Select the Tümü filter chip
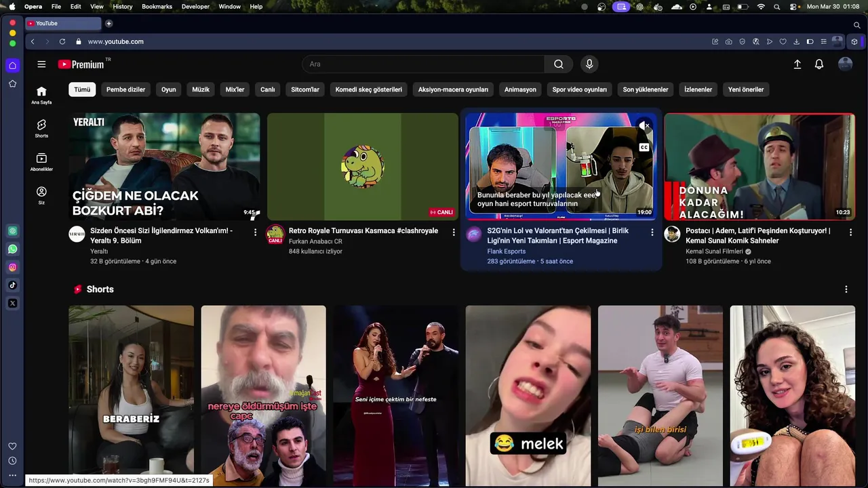 (x=82, y=89)
